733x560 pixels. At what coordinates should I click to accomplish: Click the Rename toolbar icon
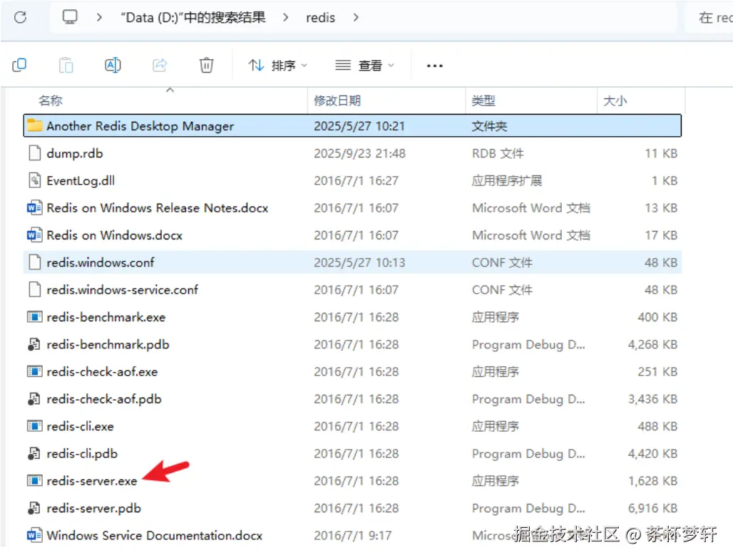coord(113,65)
